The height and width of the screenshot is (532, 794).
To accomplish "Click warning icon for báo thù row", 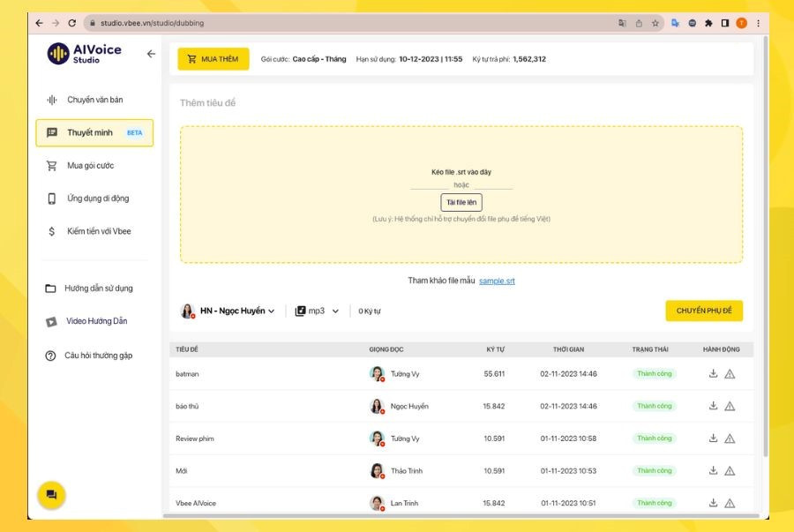I will 730,406.
